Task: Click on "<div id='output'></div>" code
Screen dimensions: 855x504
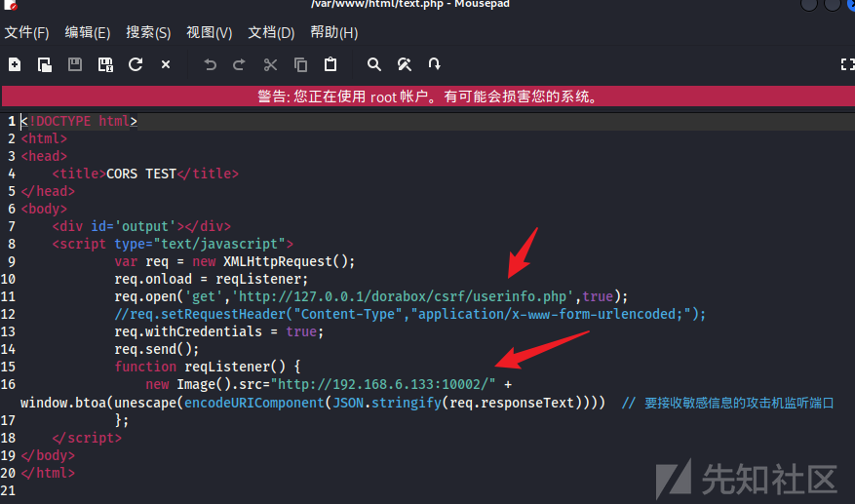Action: [141, 226]
